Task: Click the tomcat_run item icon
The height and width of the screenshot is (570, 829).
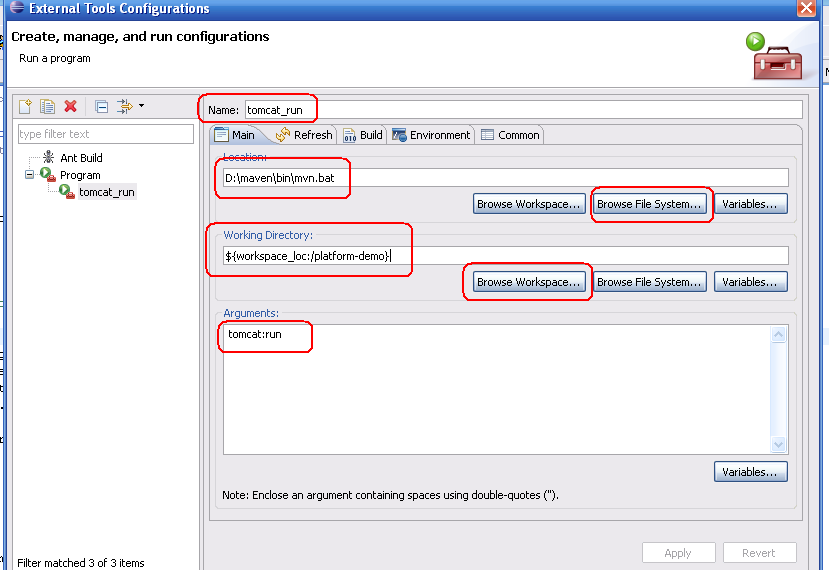Action: 67,191
